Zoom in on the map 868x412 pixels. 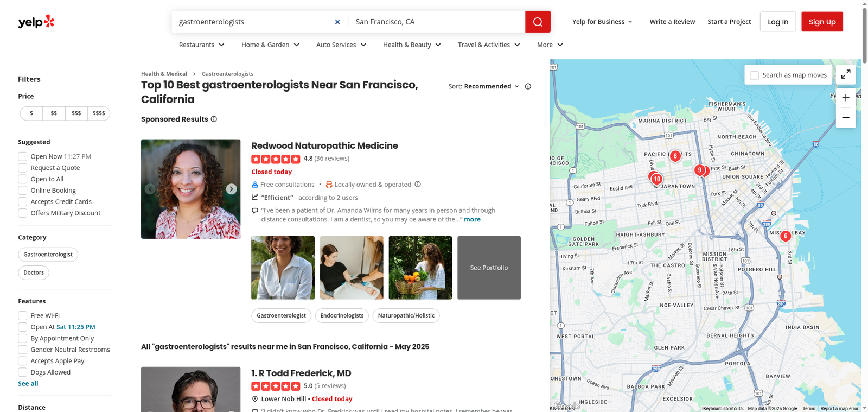tap(846, 98)
